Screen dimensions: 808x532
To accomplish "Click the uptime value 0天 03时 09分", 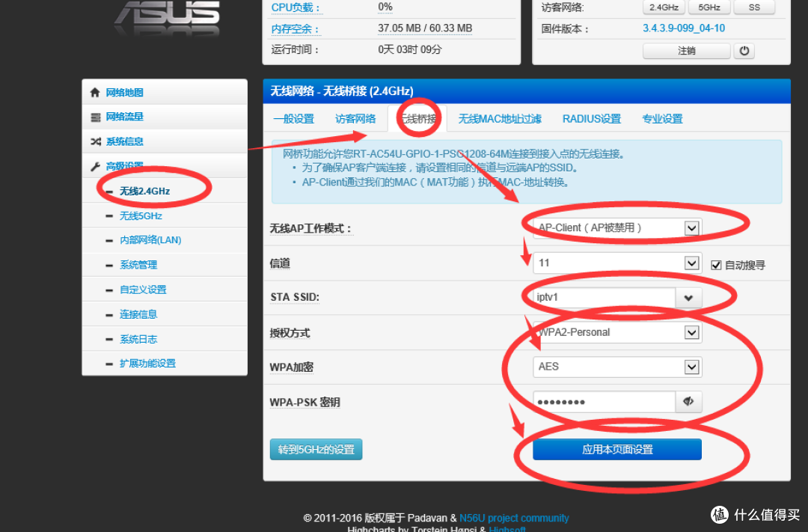I will 410,49.
